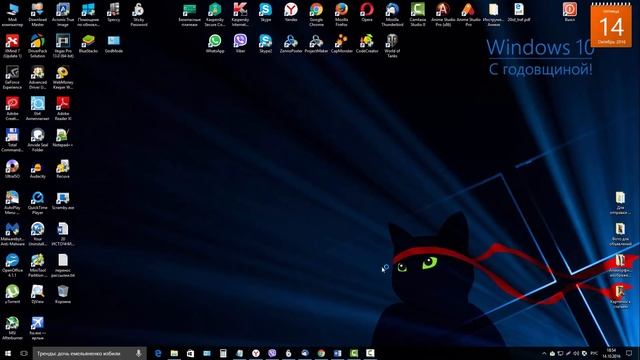
Task: Open the QuickTime Player desktop shortcut
Action: pos(38,202)
